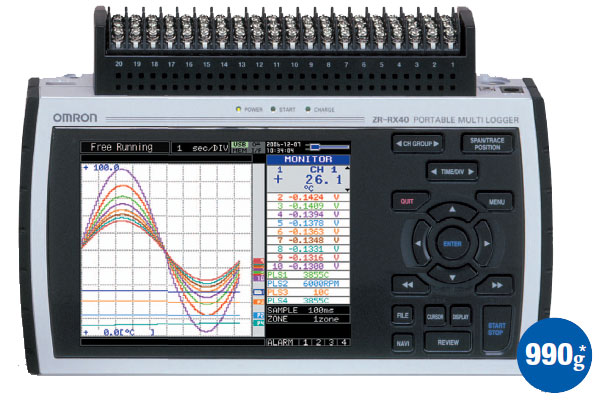
Task: Click the ZONE 1zone field
Action: 308,319
